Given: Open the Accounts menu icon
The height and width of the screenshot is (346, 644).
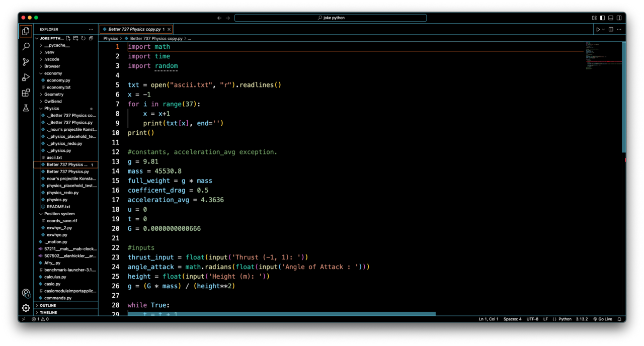Looking at the screenshot, I should (x=26, y=293).
